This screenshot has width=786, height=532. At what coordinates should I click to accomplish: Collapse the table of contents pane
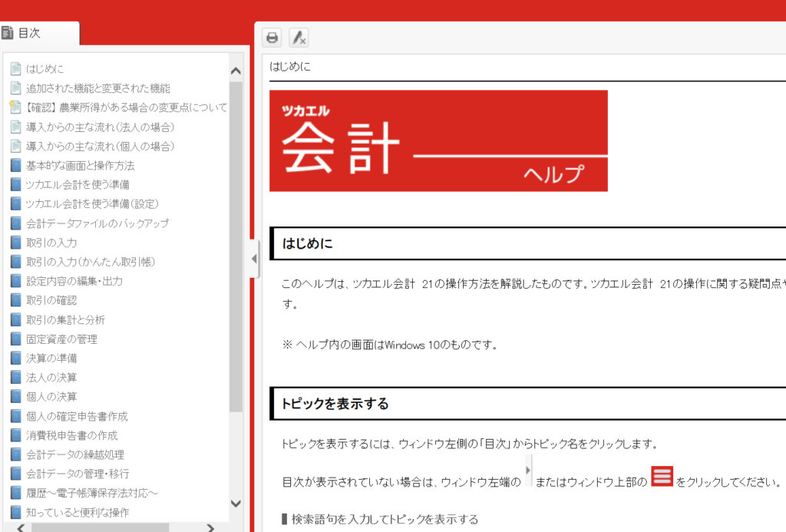254,259
